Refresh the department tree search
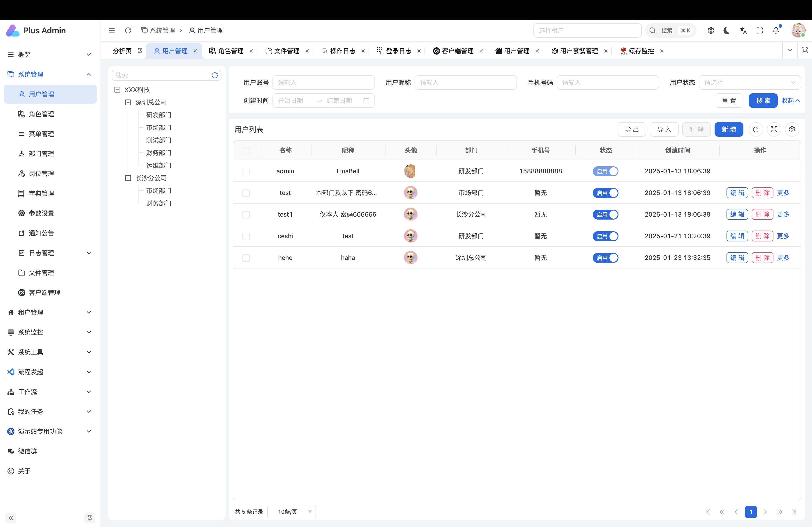This screenshot has width=812, height=527. 215,75
